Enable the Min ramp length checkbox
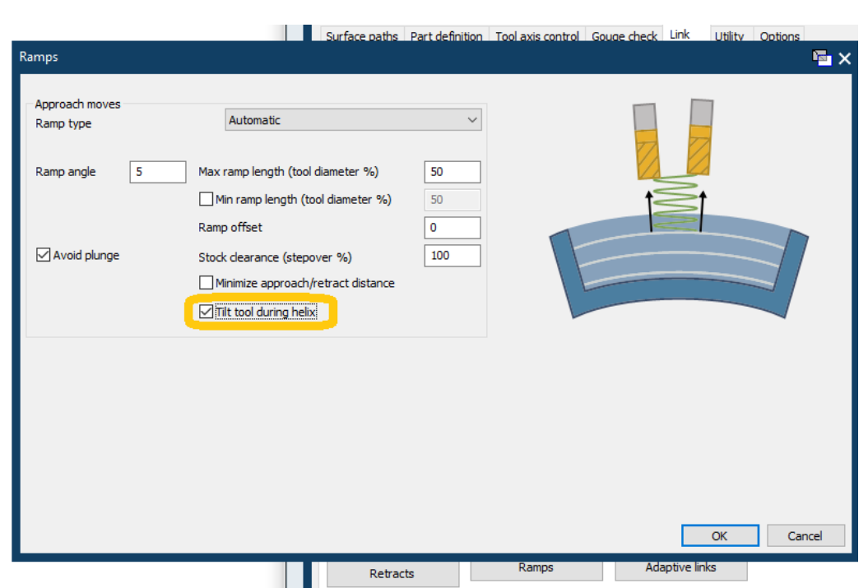The height and width of the screenshot is (588, 868). pyautogui.click(x=206, y=199)
